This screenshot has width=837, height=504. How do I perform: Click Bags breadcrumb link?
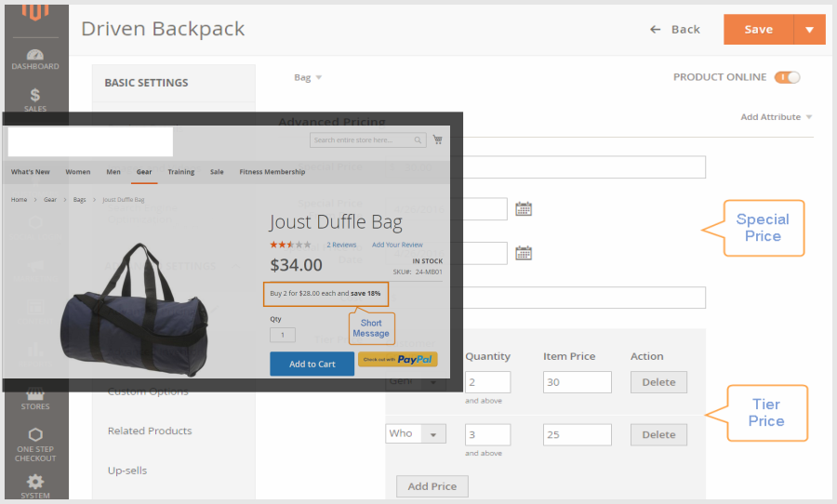80,200
